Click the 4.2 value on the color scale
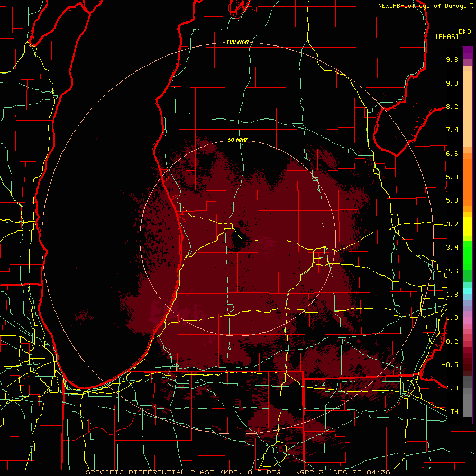The image size is (476, 476). coord(452,224)
